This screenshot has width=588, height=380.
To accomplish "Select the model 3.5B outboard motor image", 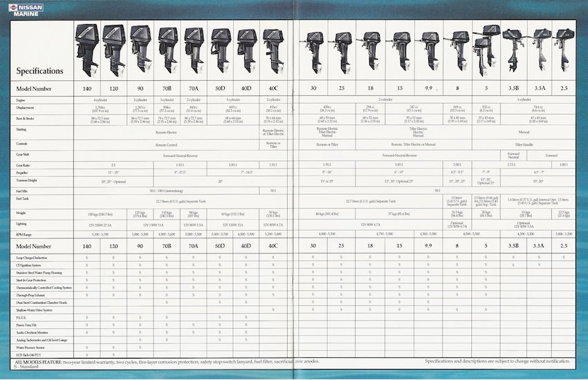I will click(x=513, y=50).
